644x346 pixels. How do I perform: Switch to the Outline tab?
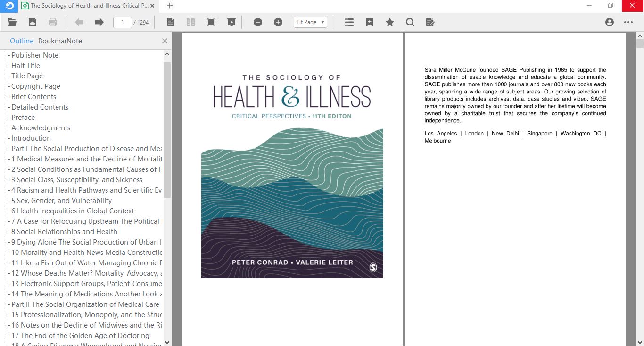coord(22,41)
